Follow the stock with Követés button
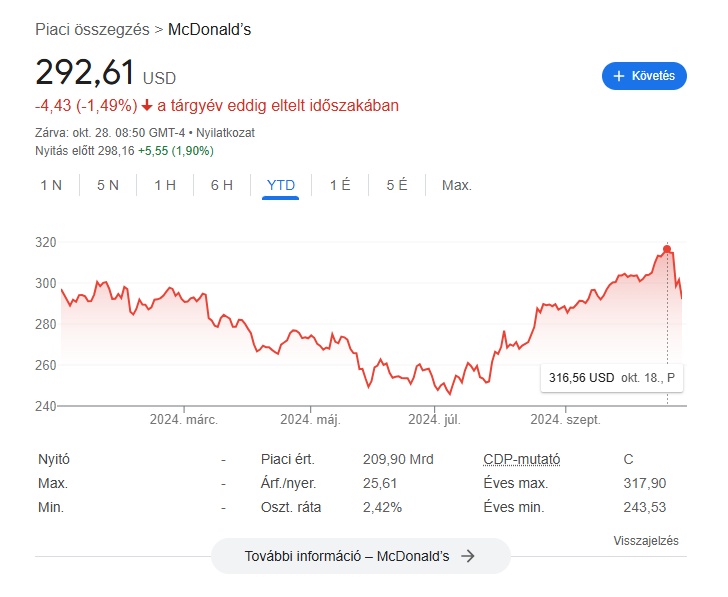The height and width of the screenshot is (597, 728). pos(644,76)
